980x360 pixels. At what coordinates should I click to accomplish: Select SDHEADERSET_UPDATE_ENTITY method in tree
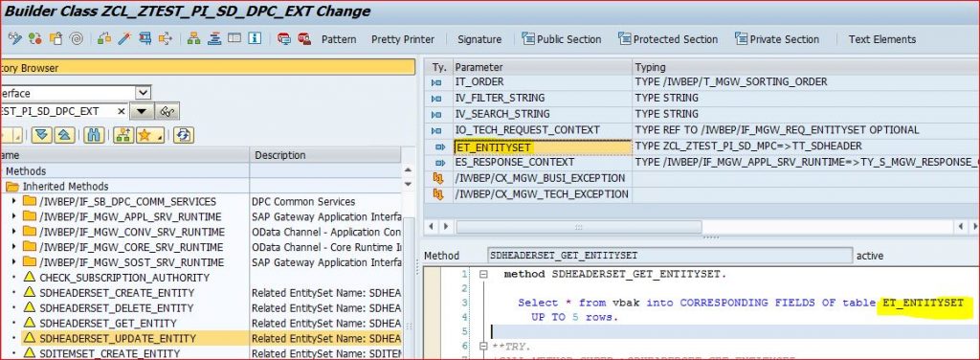click(x=118, y=338)
